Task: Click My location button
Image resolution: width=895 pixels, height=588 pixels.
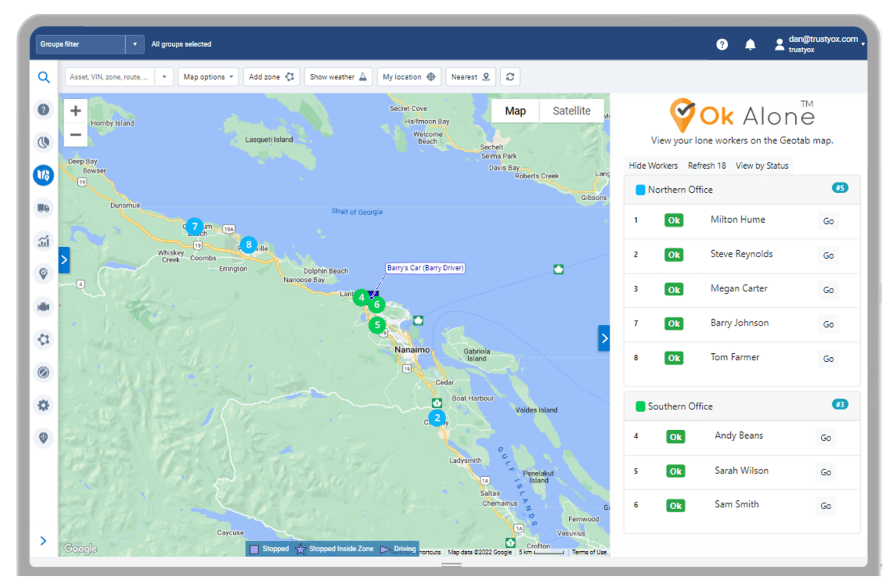Action: [409, 77]
